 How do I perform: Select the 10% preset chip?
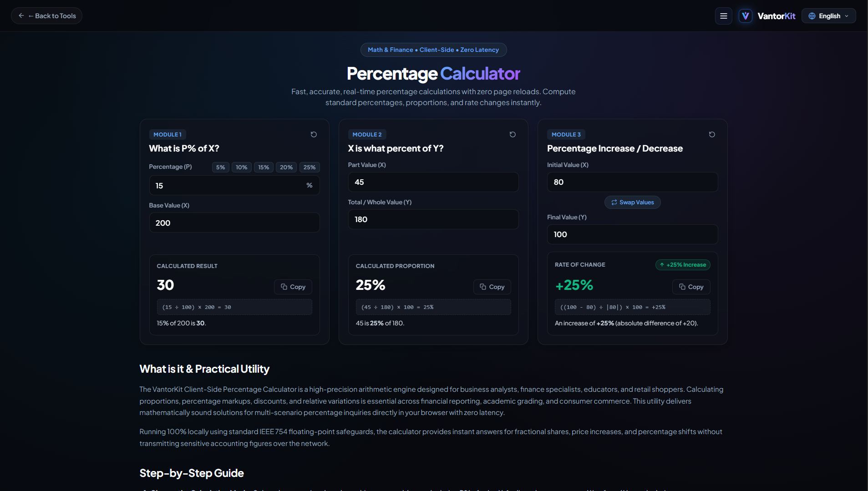[x=241, y=167]
